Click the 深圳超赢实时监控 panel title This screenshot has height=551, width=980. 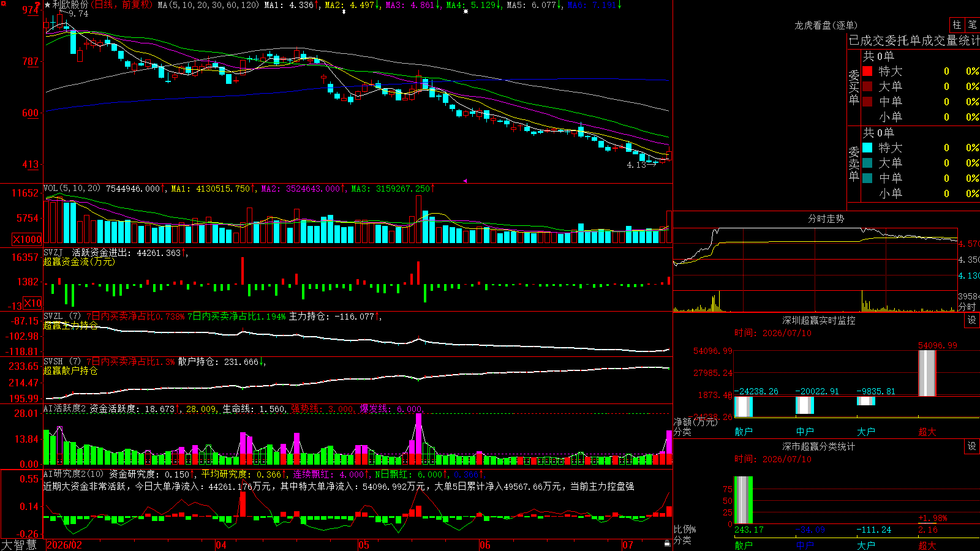[x=819, y=320]
